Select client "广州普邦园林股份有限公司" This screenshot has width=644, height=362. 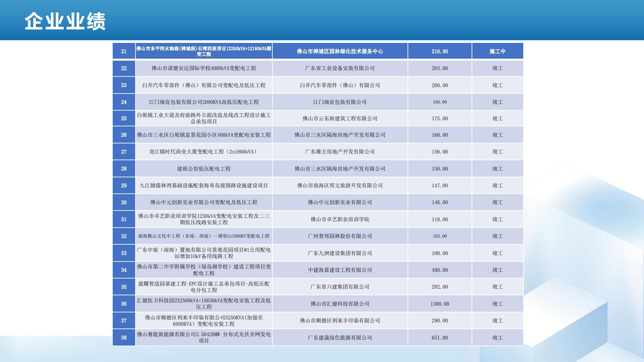point(340,236)
